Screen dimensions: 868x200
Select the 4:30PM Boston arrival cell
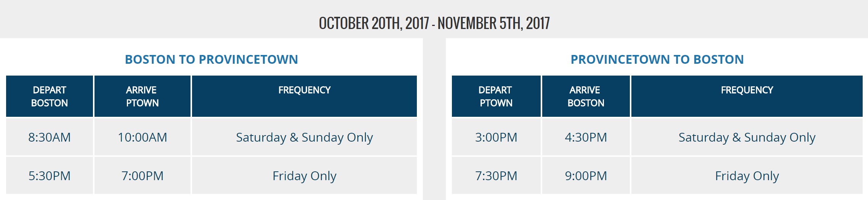coord(586,137)
